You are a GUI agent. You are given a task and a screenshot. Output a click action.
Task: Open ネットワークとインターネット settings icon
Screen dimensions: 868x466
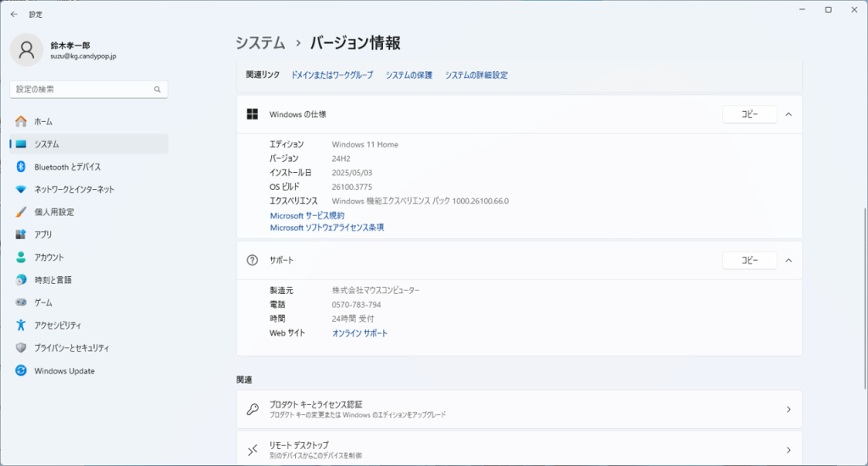(21, 190)
